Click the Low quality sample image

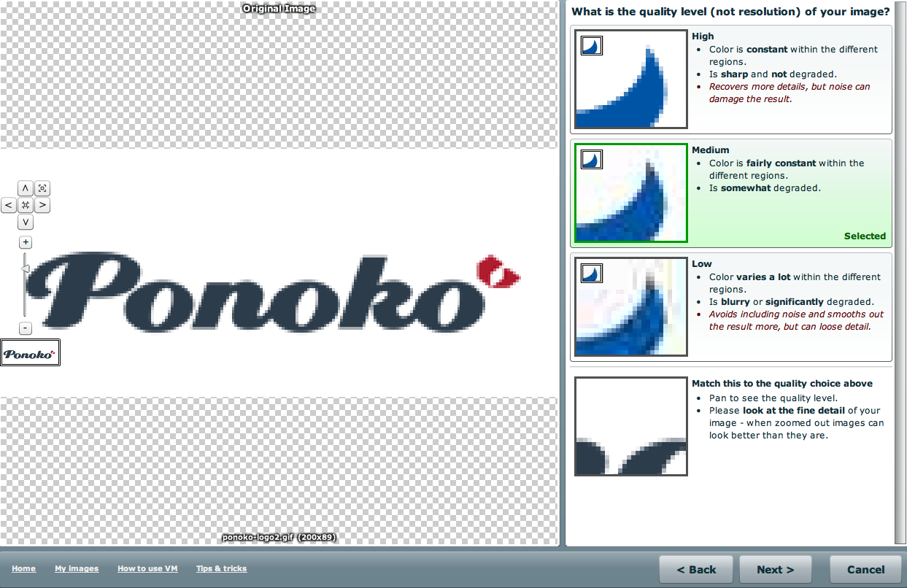[631, 307]
